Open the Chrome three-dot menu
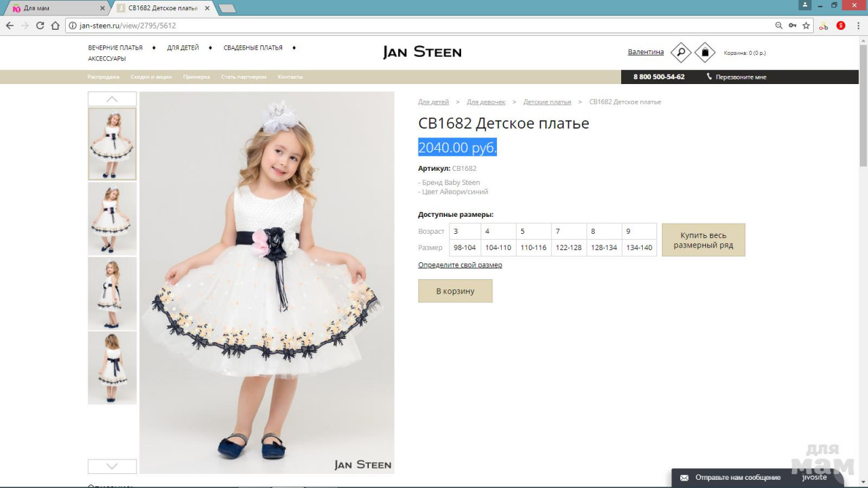The height and width of the screenshot is (488, 868). [x=858, y=26]
